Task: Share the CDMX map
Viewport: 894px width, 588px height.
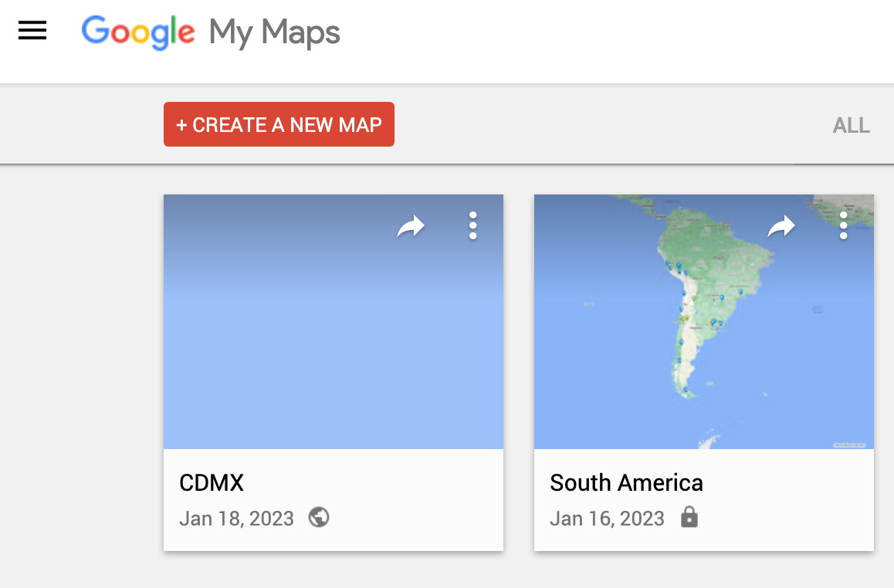Action: tap(411, 226)
